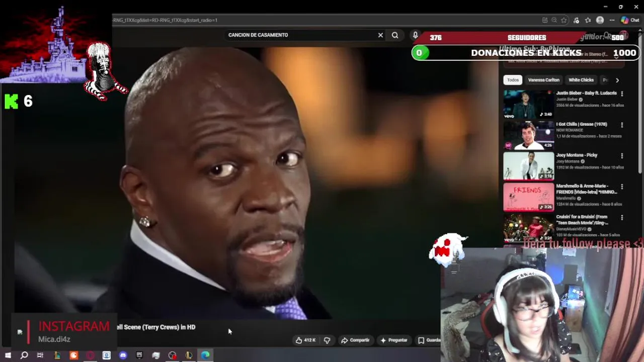This screenshot has height=362, width=644.
Task: Open the Compartir share button
Action: point(355,340)
